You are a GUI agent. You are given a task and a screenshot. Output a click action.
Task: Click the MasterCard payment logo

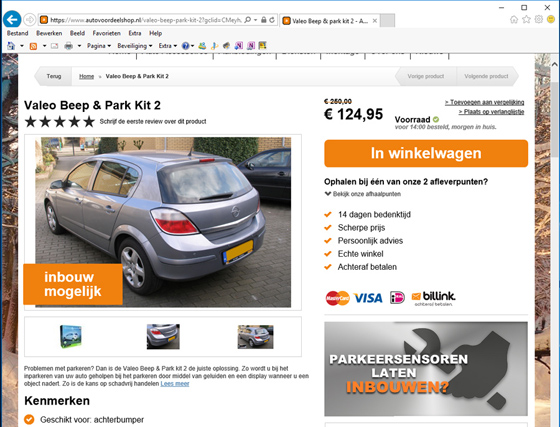pyautogui.click(x=337, y=298)
